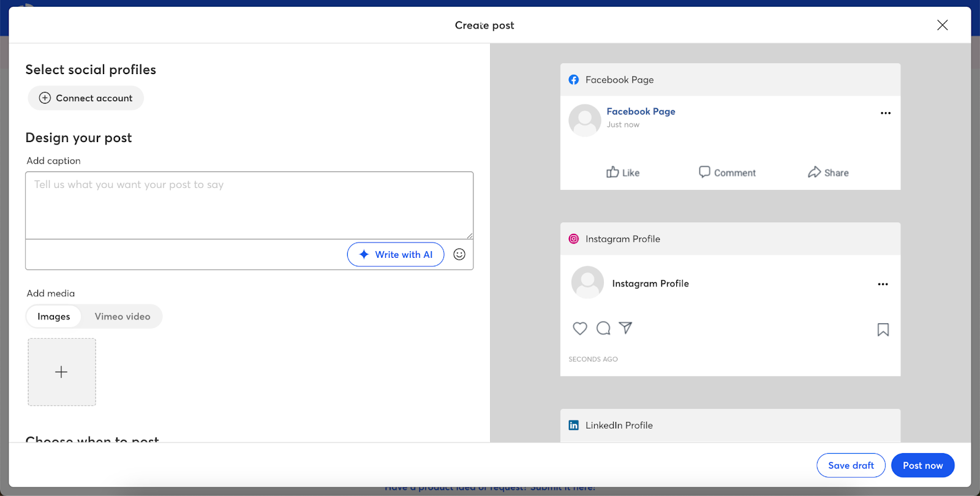Open the Facebook Page name link
980x496 pixels.
tap(641, 111)
